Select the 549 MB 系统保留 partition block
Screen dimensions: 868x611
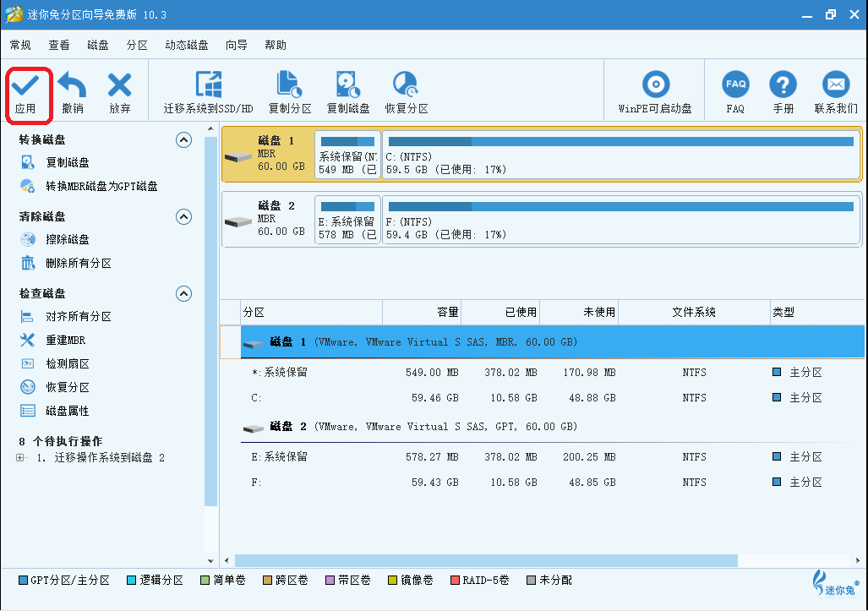tap(347, 155)
